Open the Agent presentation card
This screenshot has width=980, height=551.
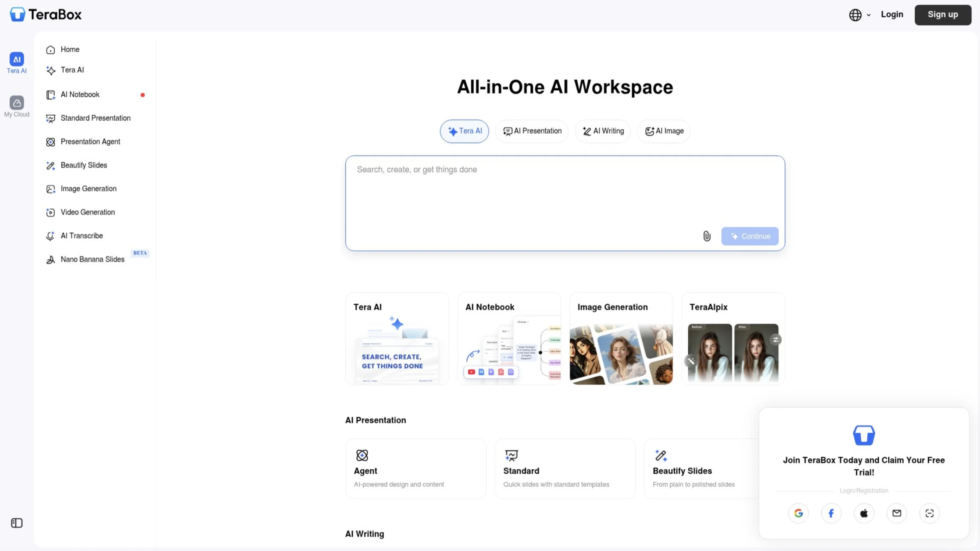coord(416,468)
